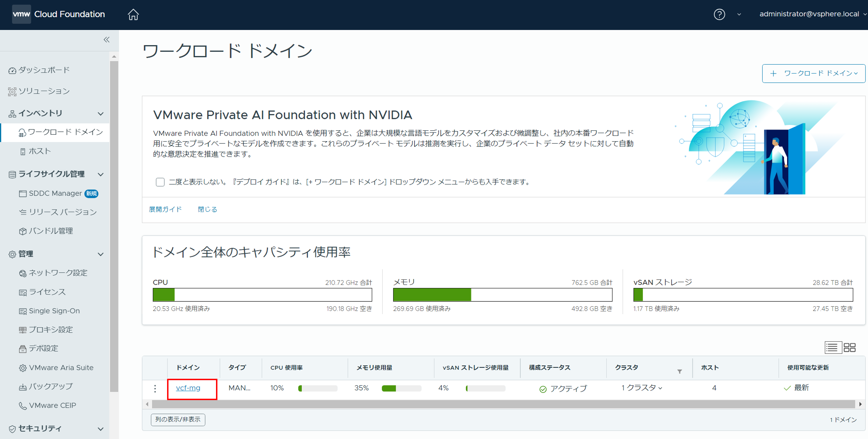This screenshot has height=439, width=868.
Task: Click the デポ設定 icon in sidebar
Action: [x=22, y=349]
